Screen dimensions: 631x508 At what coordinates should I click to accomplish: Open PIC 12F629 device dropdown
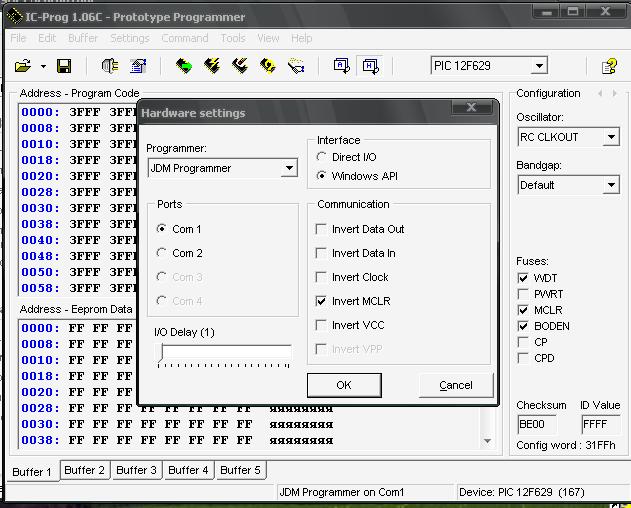tap(539, 66)
